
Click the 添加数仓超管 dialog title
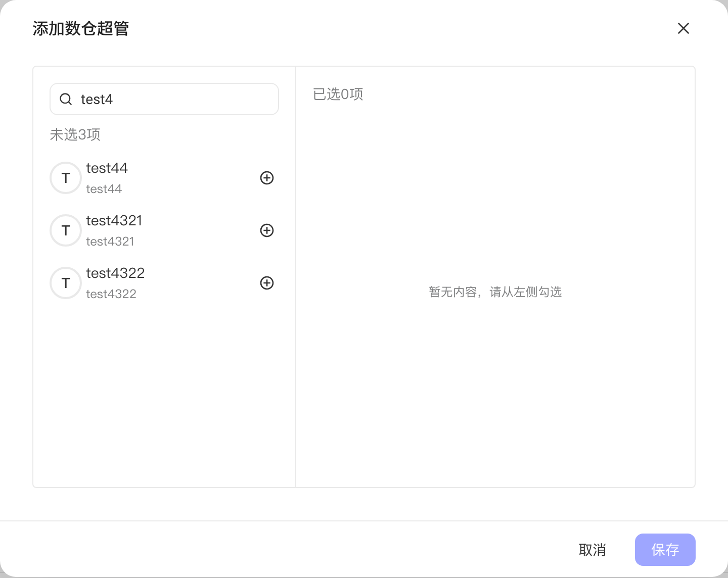81,28
